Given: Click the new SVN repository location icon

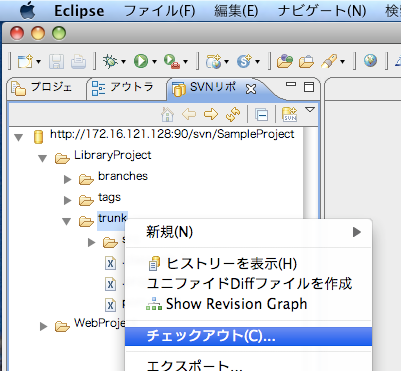Looking at the screenshot, I should point(289,114).
